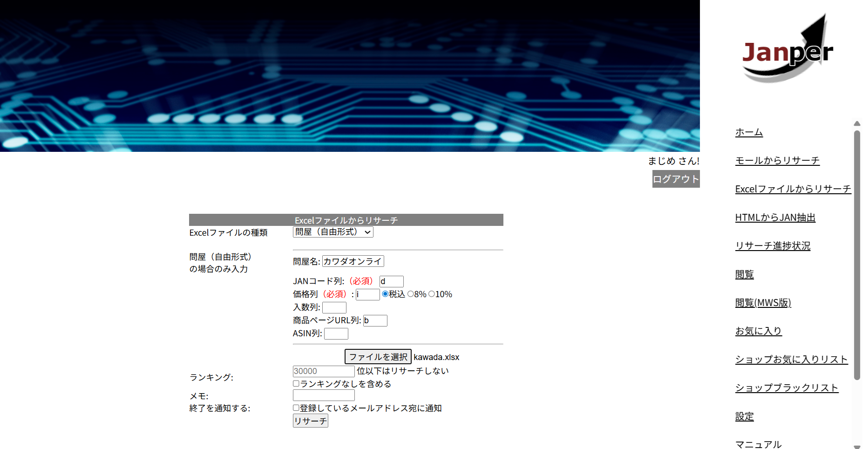Click the Janper logo
The width and height of the screenshot is (868, 449).
coord(787,50)
